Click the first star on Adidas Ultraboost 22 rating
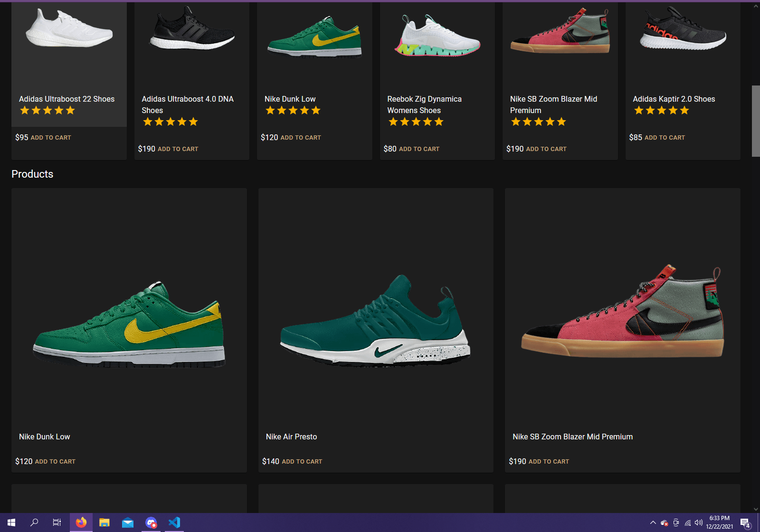This screenshot has width=760, height=532. 24,110
